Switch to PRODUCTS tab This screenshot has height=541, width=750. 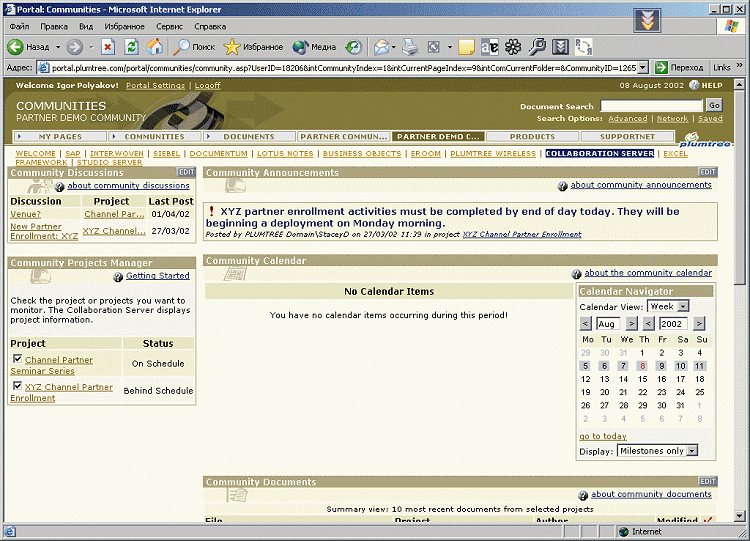[532, 137]
